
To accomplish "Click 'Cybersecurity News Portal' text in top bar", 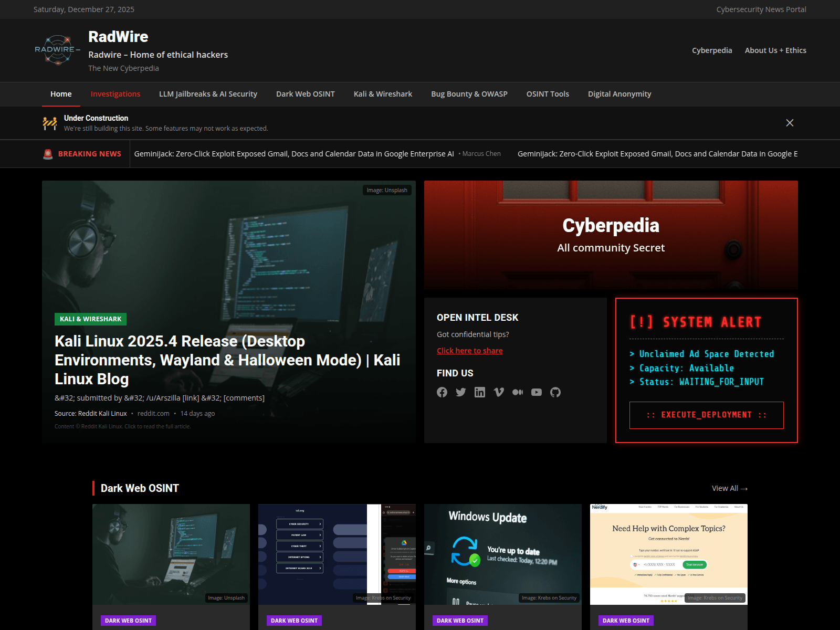I will (761, 9).
